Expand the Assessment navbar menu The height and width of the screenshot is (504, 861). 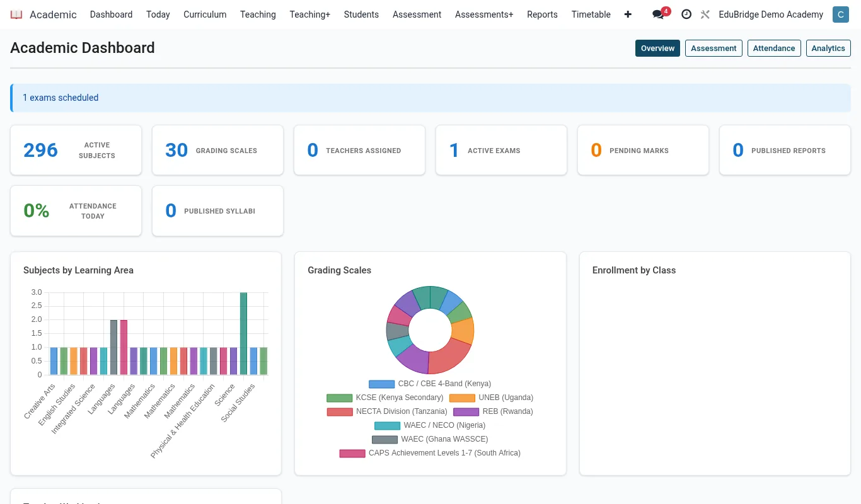[x=417, y=14]
